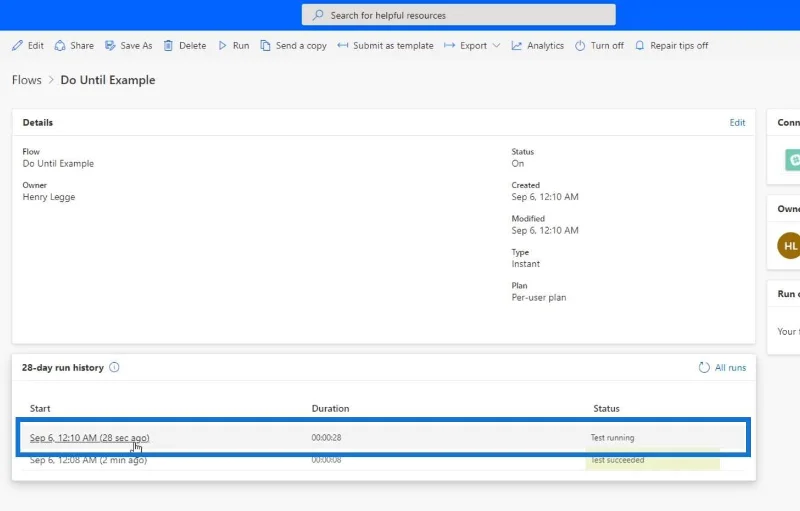Click the HL owner avatar

pos(789,246)
